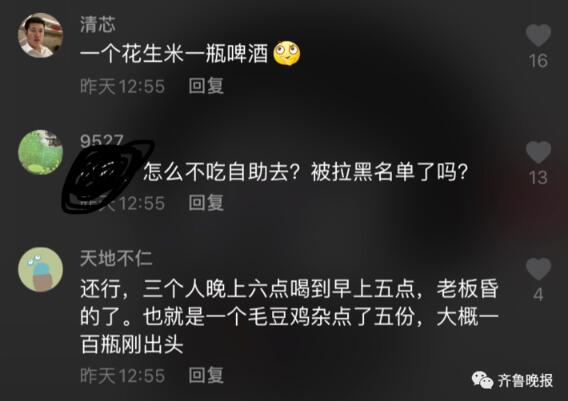Open 清芯's profile avatar photo
Image resolution: width=568 pixels, height=401 pixels.
tap(41, 35)
